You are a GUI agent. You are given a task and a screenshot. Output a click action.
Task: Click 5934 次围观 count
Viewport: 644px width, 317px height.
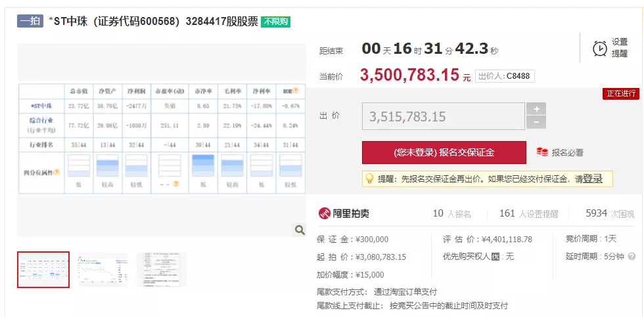(x=610, y=214)
